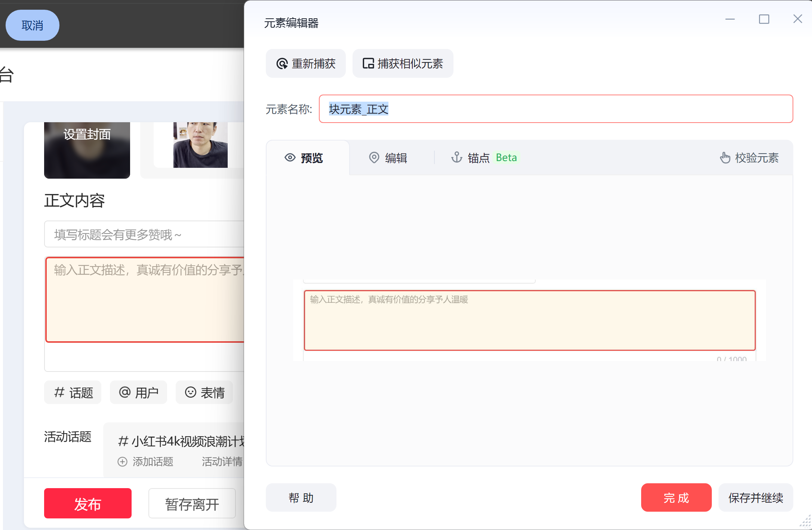This screenshot has width=812, height=530.
Task: Click the 设置封面 cover thumbnail
Action: click(x=87, y=150)
